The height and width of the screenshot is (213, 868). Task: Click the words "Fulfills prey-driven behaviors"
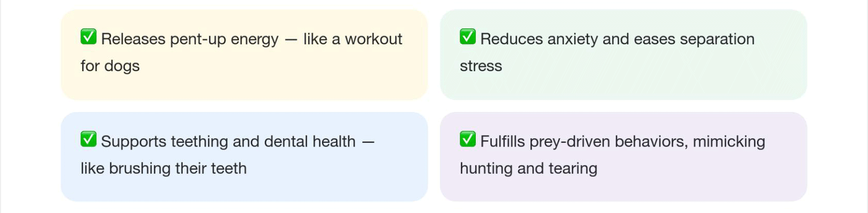coord(583,141)
